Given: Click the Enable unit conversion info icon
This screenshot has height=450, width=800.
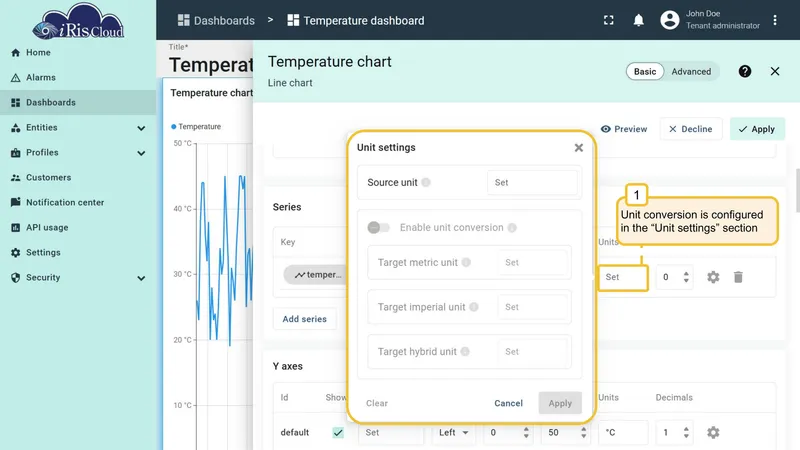Looking at the screenshot, I should click(512, 228).
